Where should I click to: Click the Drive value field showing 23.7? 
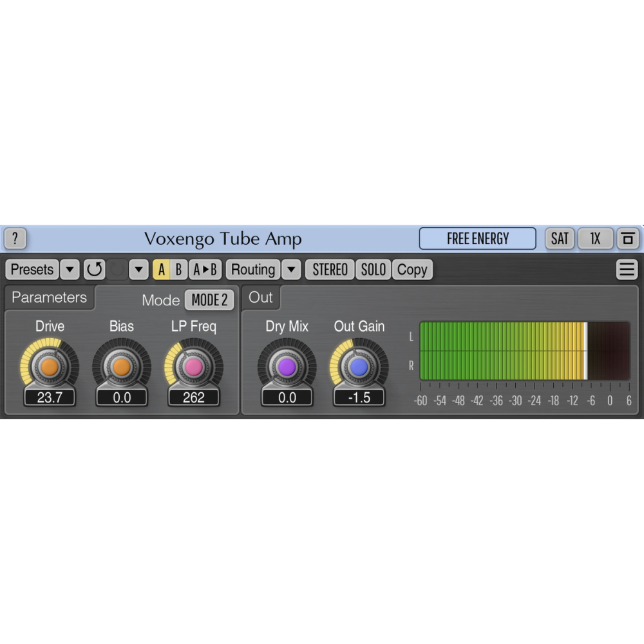coord(50,397)
